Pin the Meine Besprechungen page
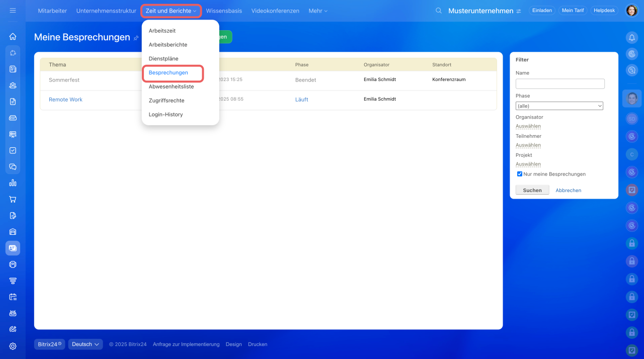The image size is (644, 359). pos(136,38)
